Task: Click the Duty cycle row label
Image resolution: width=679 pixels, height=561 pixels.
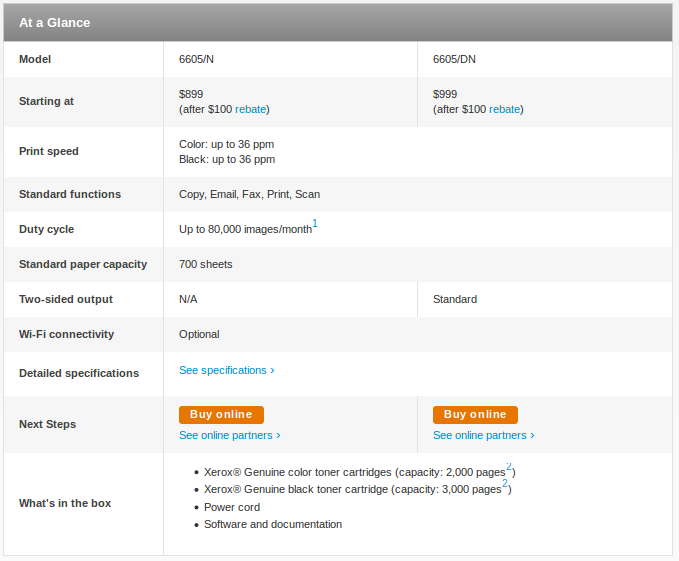Action: 46,229
